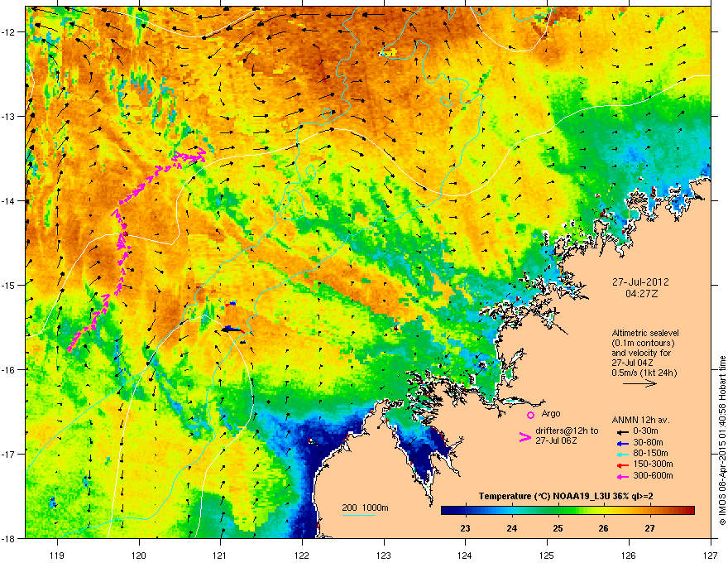Click the red 150-300m legend arrow
This screenshot has height=563, width=728.
tap(621, 464)
